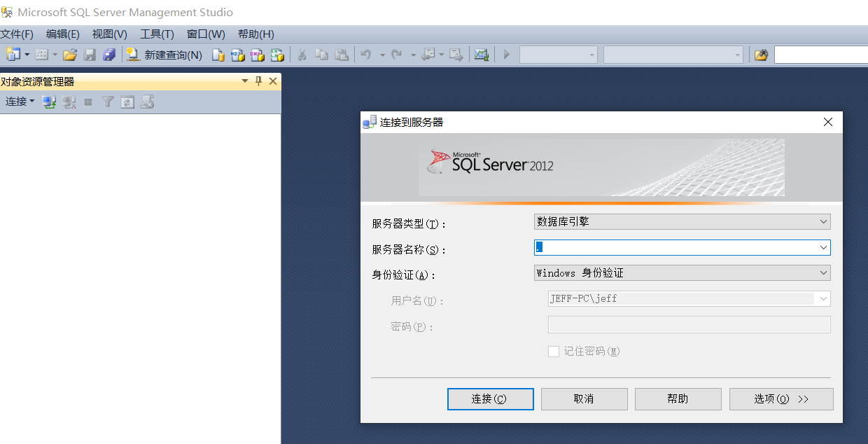Open the Object Explorer window position dropdown
868x444 pixels.
coord(245,81)
